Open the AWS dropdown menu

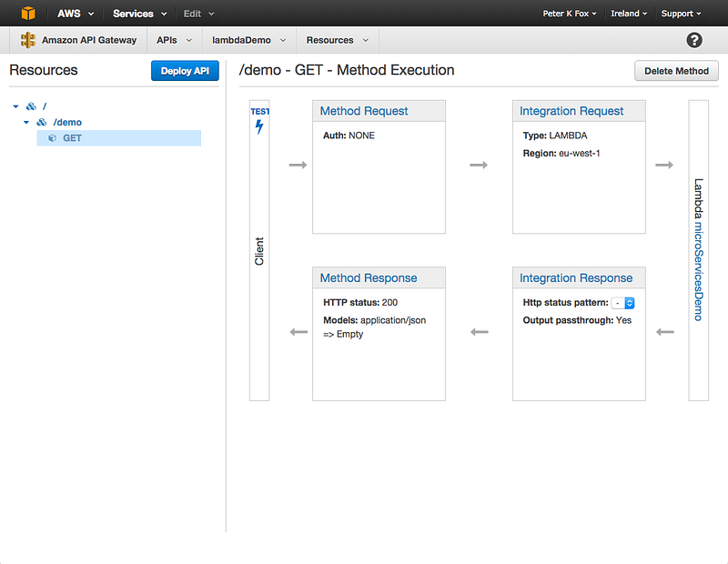[76, 14]
